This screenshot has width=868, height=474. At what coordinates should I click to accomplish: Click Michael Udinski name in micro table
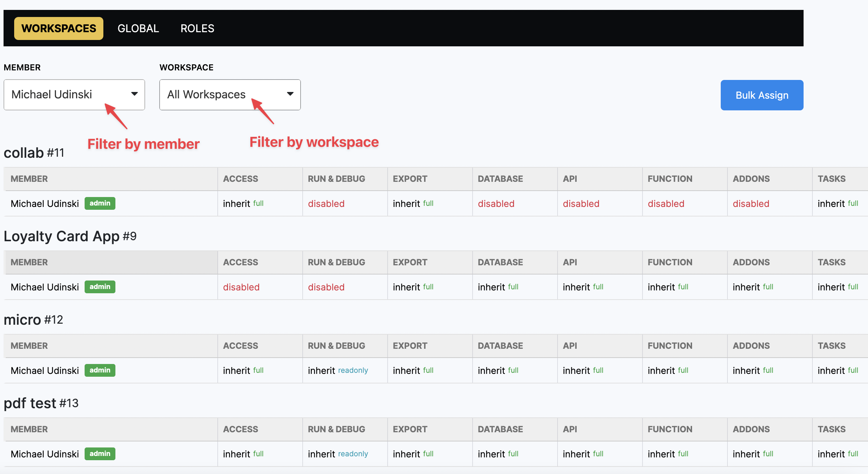(45, 371)
